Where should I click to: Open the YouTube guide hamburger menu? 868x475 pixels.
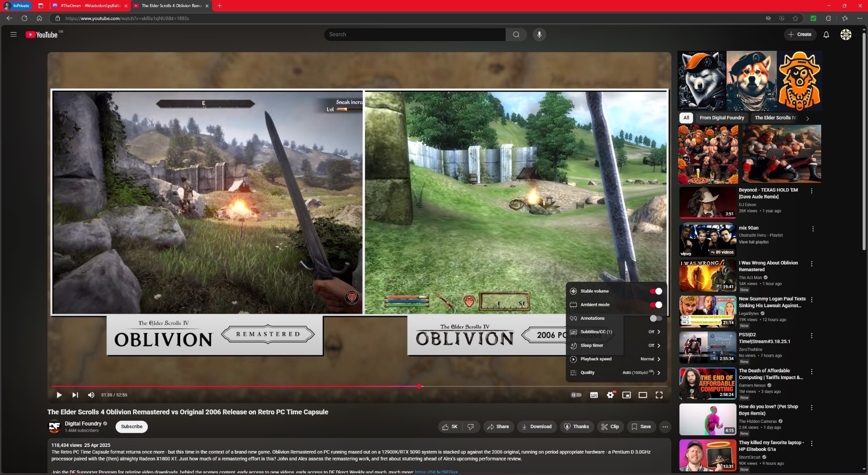point(13,34)
